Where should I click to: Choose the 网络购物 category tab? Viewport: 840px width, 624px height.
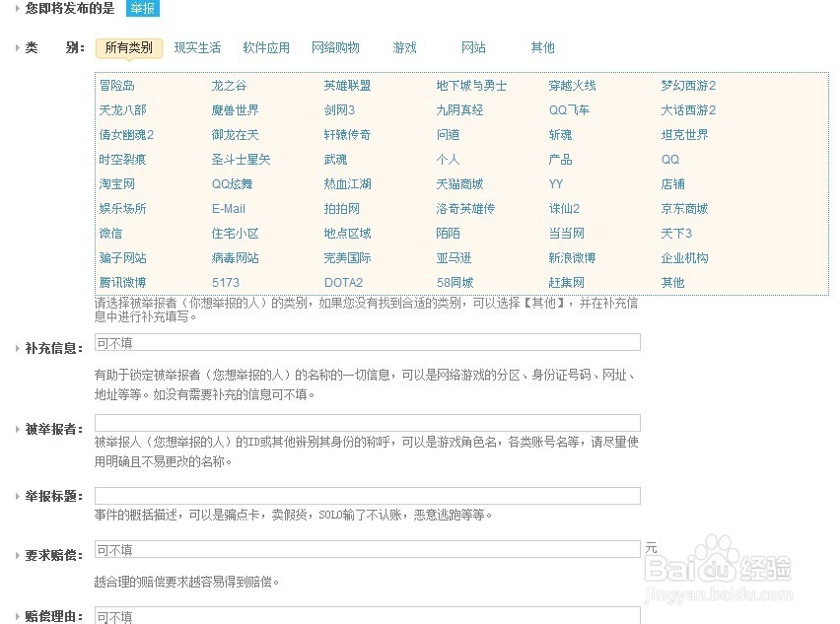click(x=335, y=47)
